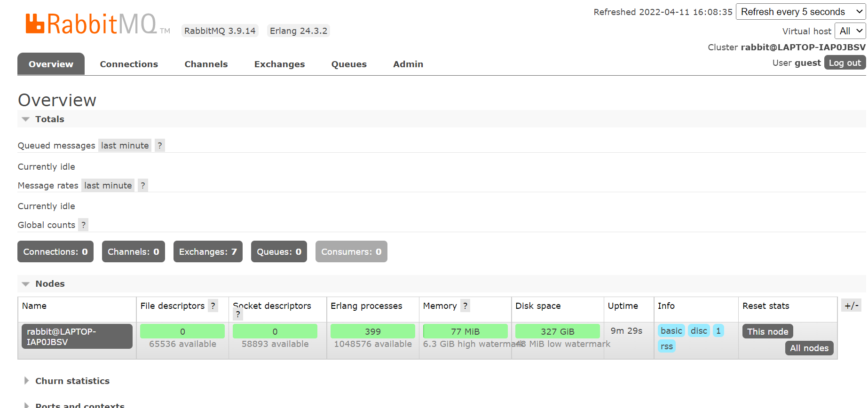Click the Exchanges: 7 count button
This screenshot has height=408, width=868.
click(x=208, y=251)
